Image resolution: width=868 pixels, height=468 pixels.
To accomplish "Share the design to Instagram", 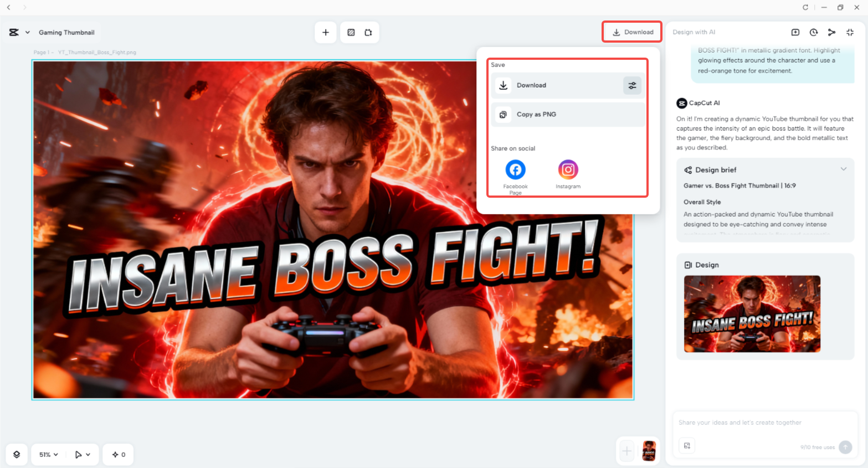I will click(568, 169).
